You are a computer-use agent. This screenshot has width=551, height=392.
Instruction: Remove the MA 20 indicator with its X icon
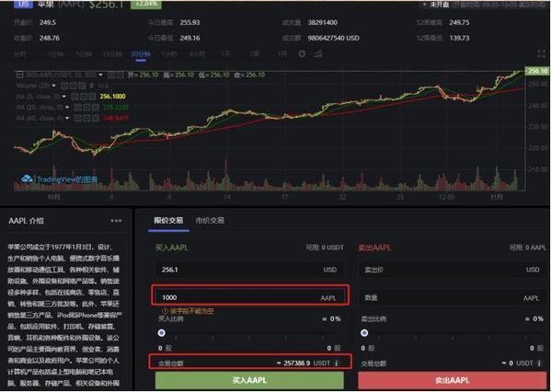pyautogui.click(x=96, y=108)
